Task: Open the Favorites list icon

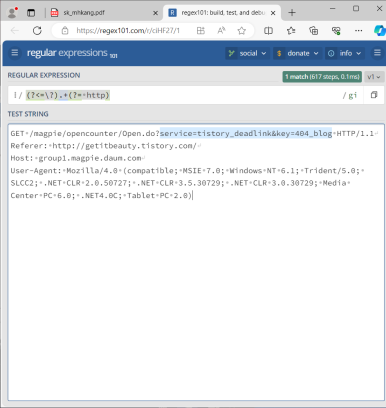Action: point(291,31)
